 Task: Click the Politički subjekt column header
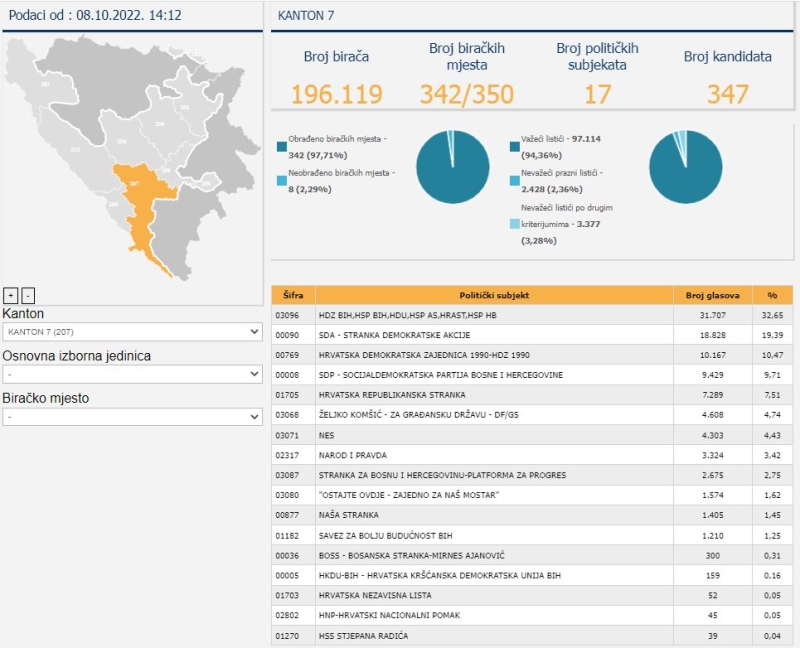click(494, 295)
